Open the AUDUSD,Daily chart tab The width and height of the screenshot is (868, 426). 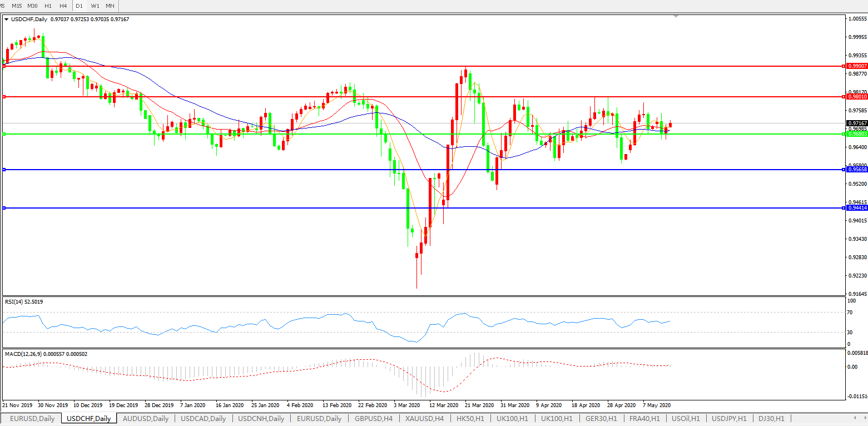(146, 419)
